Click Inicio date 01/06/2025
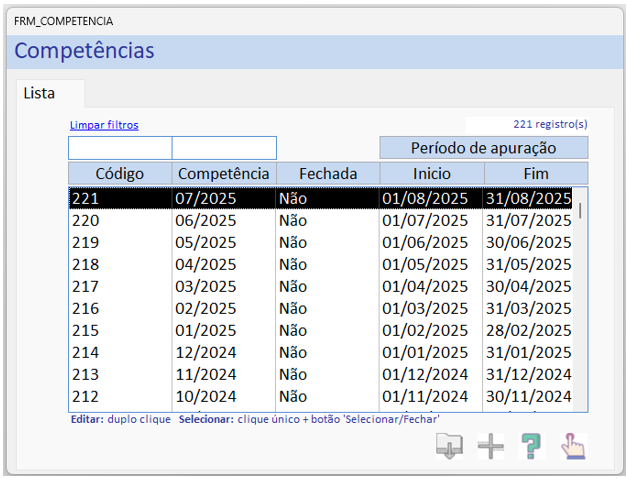This screenshot has width=627, height=478. point(425,242)
